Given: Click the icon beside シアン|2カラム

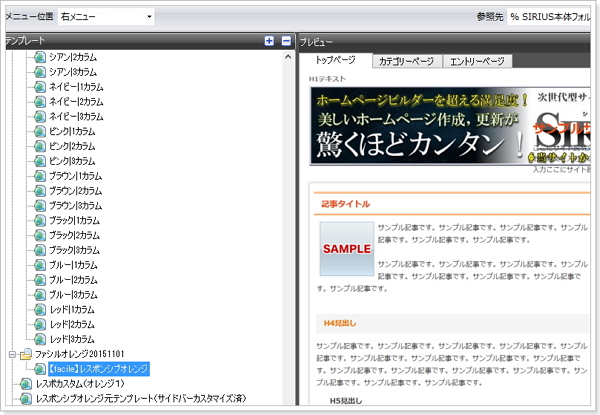Looking at the screenshot, I should pos(40,57).
